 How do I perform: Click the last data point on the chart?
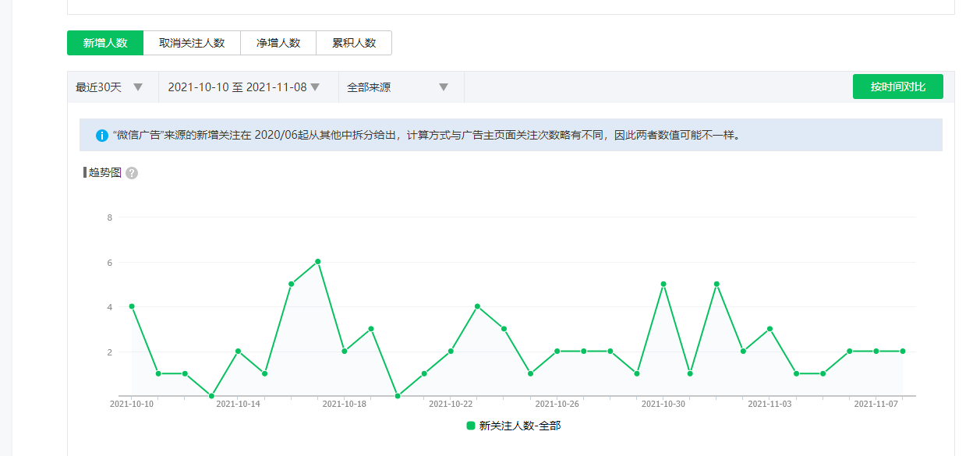pos(903,351)
